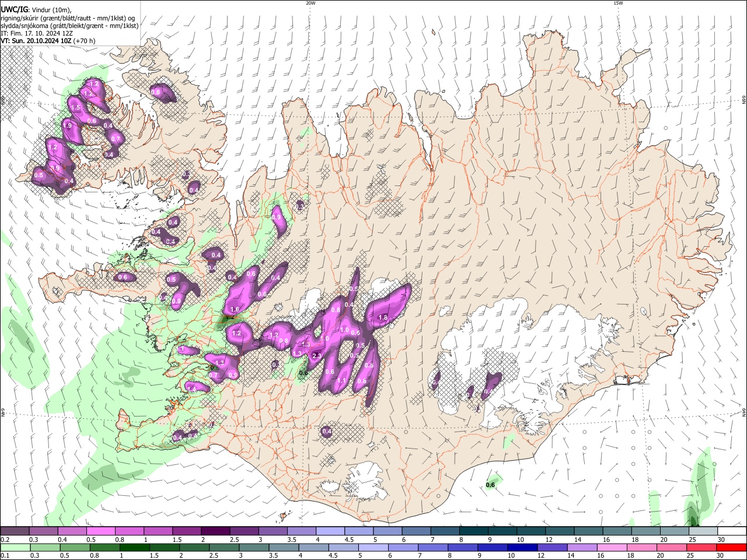Click the 'slydda/snjókoma' legend description line

69,26
